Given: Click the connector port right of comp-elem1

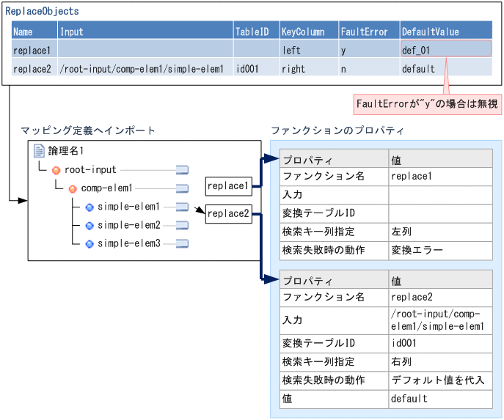Looking at the screenshot, I should (182, 188).
